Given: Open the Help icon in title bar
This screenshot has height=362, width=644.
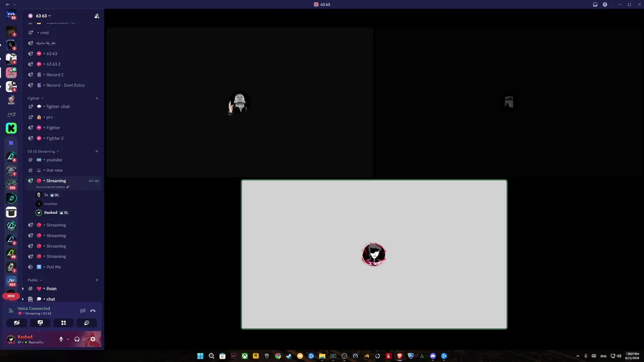Looking at the screenshot, I should (605, 5).
